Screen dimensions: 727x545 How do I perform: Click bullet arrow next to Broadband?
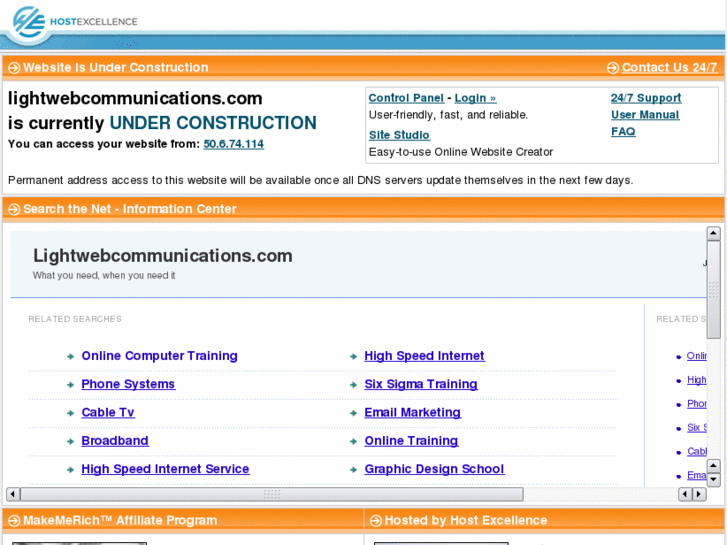70,441
